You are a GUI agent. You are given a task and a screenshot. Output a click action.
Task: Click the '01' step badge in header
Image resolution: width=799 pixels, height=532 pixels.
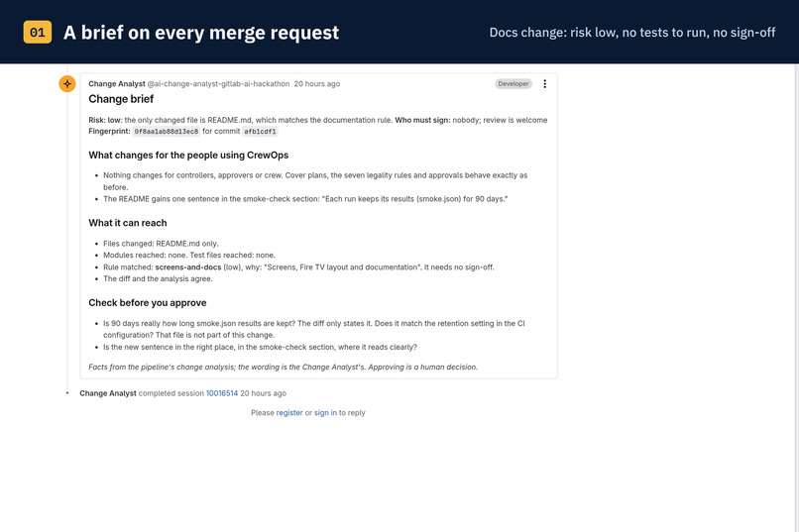pos(38,32)
